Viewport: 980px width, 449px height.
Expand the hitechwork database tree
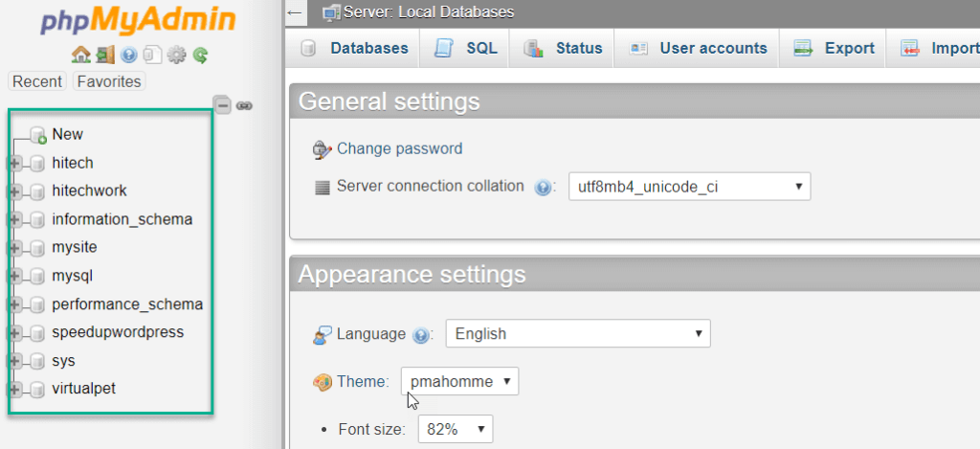14,191
